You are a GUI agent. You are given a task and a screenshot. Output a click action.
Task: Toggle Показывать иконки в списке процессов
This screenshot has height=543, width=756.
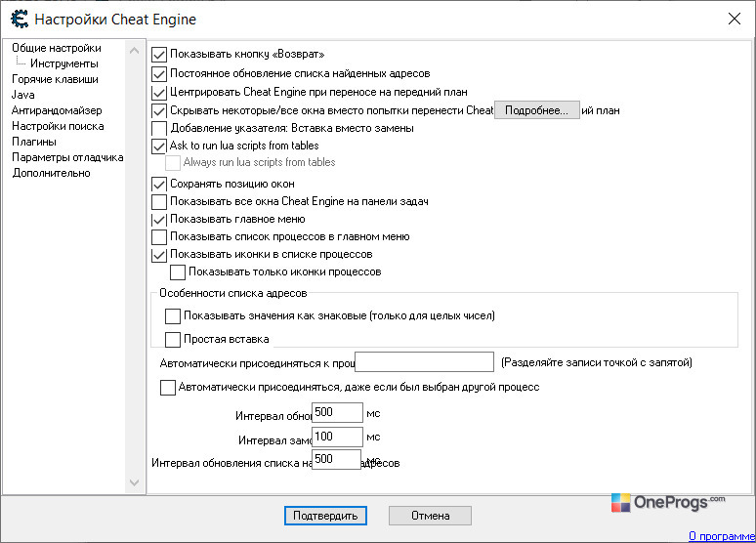(159, 255)
